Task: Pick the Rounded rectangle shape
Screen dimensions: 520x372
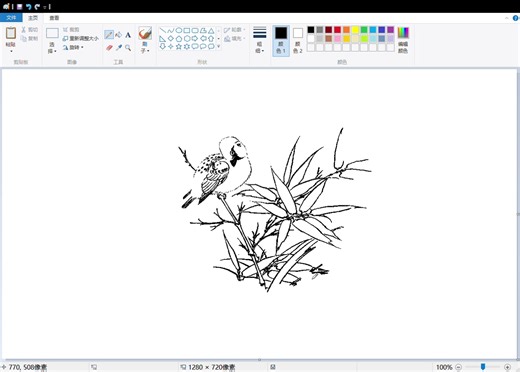Action: coord(195,31)
